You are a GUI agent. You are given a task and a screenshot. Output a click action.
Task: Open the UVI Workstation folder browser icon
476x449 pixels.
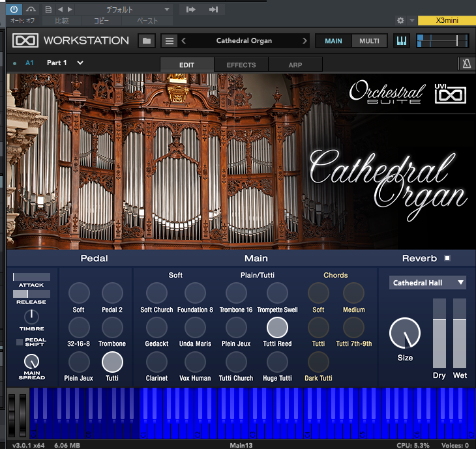click(x=147, y=40)
